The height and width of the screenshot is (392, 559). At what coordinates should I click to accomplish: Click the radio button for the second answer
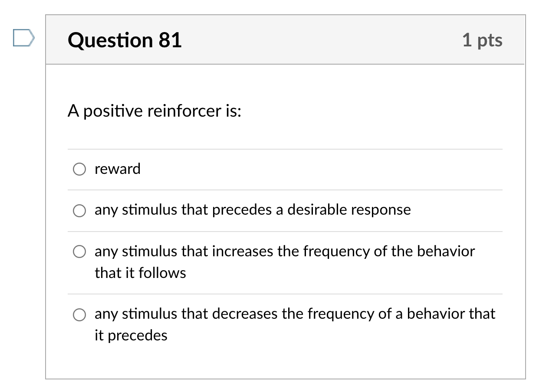(79, 211)
